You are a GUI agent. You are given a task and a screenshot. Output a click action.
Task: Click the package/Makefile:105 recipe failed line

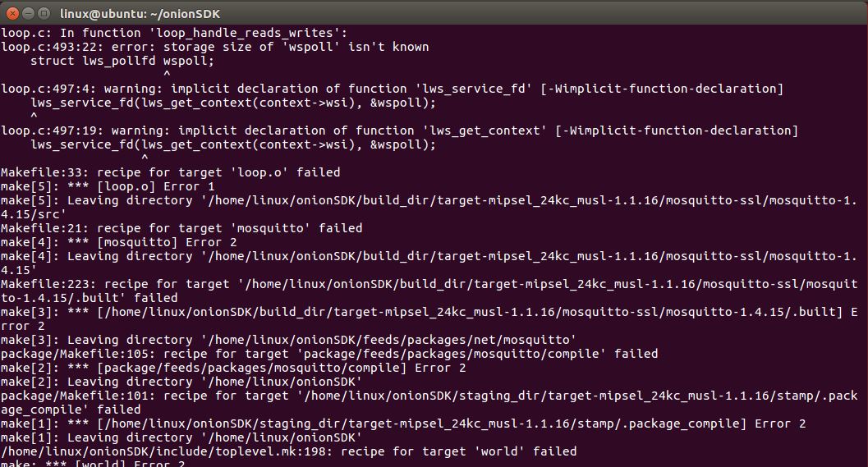pos(329,354)
